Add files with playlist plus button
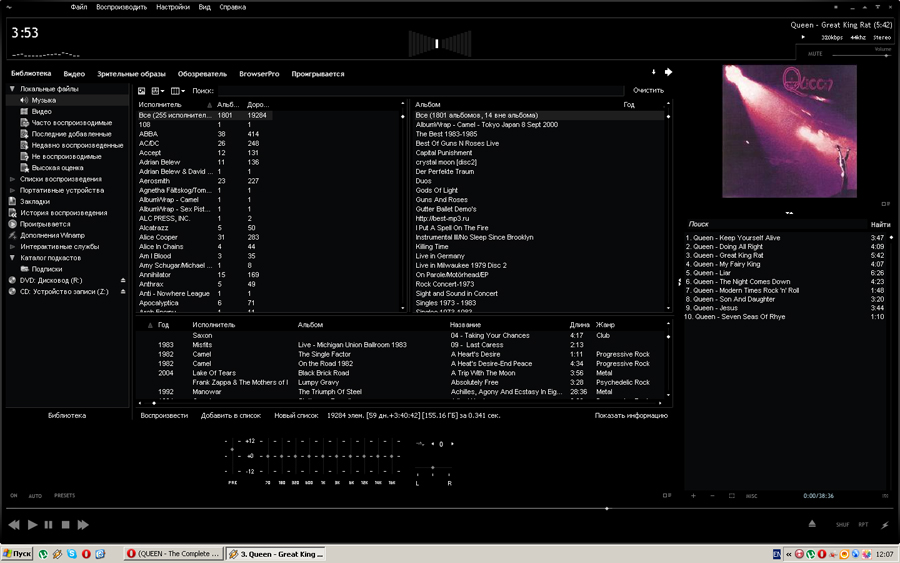Image resolution: width=900 pixels, height=563 pixels. coord(693,496)
